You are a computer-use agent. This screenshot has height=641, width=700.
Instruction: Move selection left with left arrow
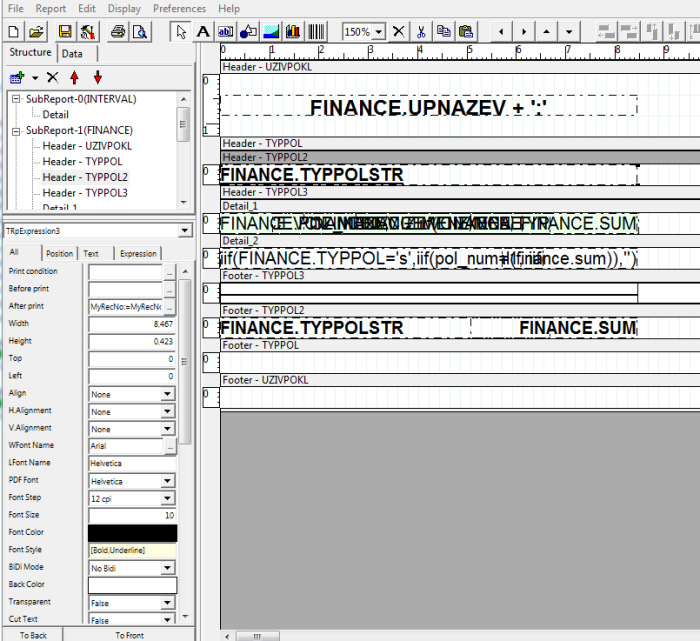501,32
